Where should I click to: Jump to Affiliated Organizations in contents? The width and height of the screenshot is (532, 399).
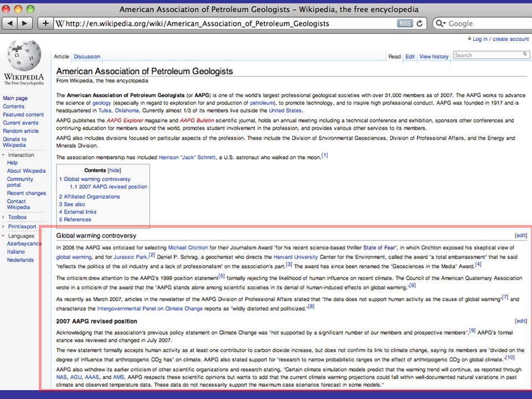[x=90, y=196]
